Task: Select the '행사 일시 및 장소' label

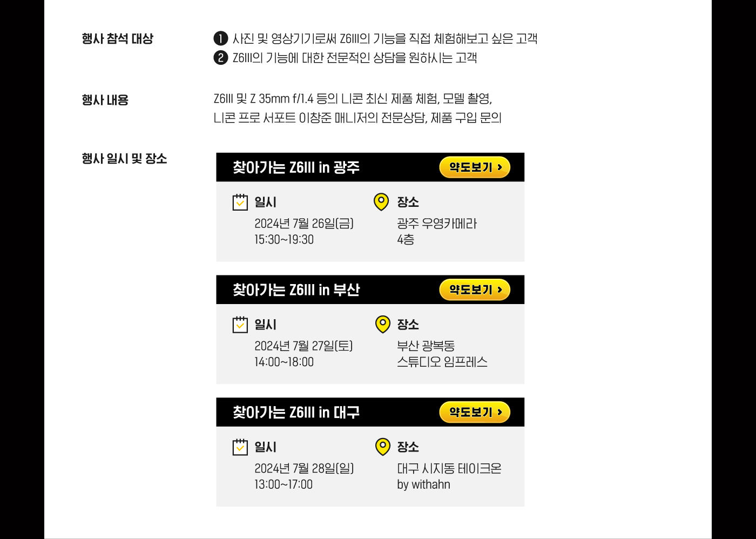Action: click(124, 158)
